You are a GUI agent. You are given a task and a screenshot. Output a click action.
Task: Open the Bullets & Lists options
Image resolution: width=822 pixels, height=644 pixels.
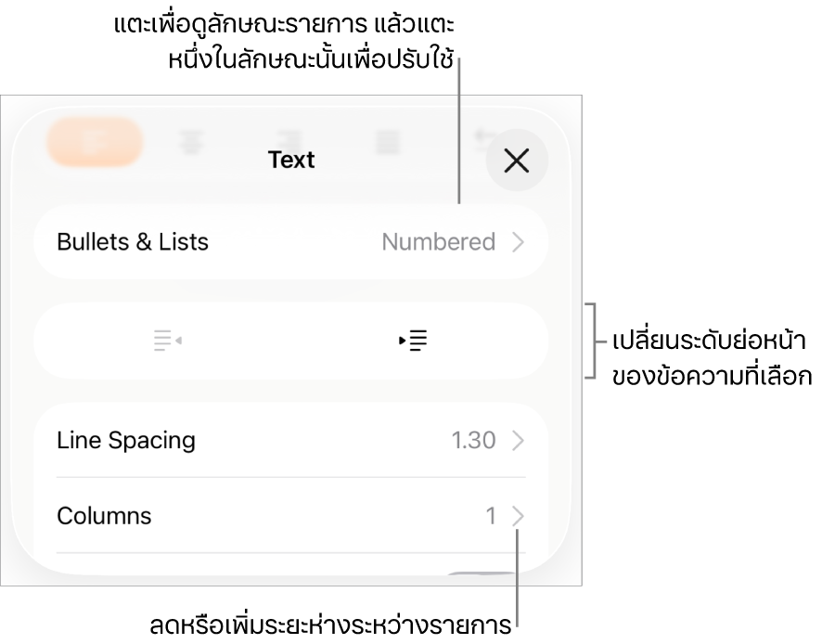pos(133,242)
